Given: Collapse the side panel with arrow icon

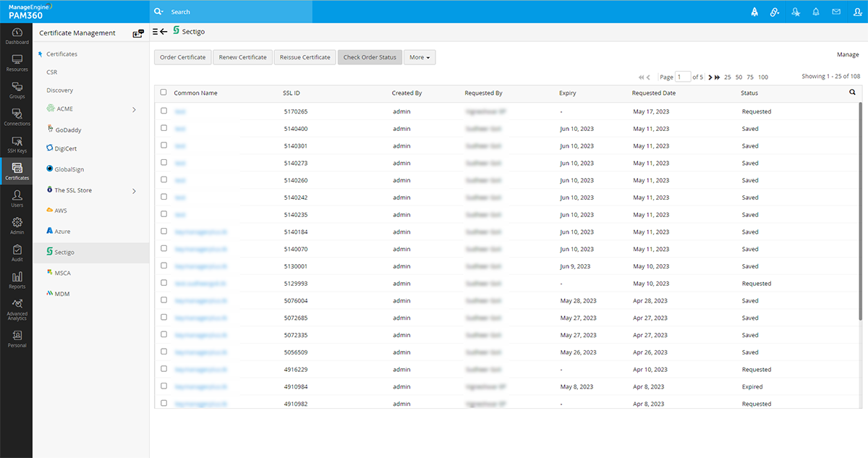Looking at the screenshot, I should 160,32.
